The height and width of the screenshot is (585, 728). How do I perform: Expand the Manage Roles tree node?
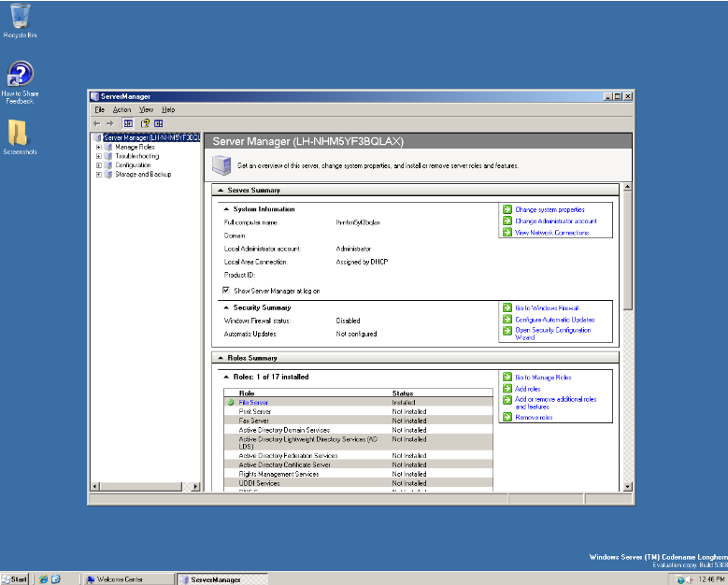(98, 147)
